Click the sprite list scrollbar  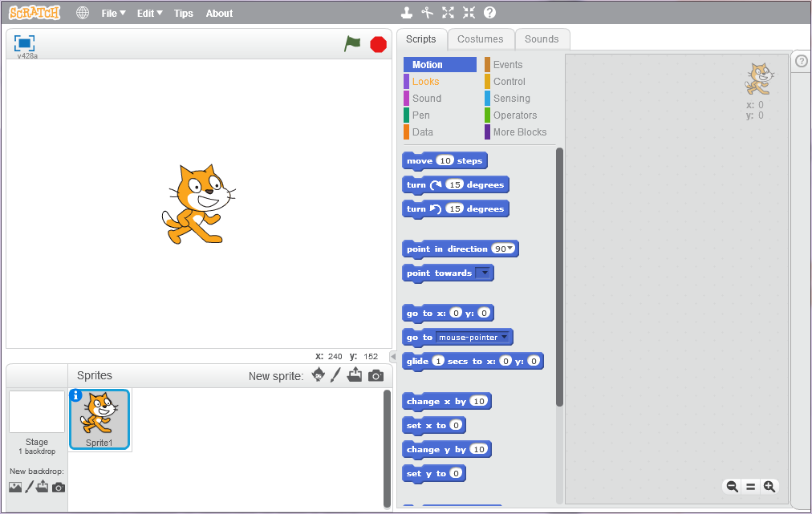pos(387,449)
